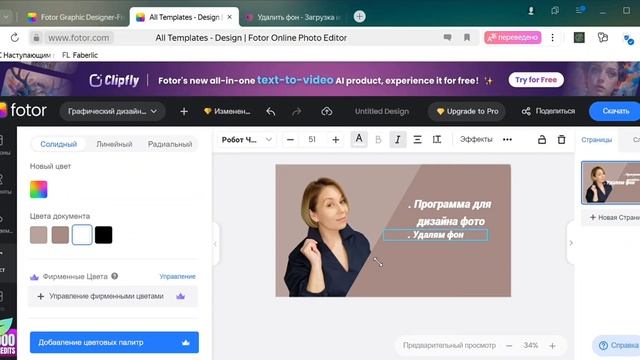Click Добавление цветовых палитр button
The image size is (640, 360).
(114, 342)
